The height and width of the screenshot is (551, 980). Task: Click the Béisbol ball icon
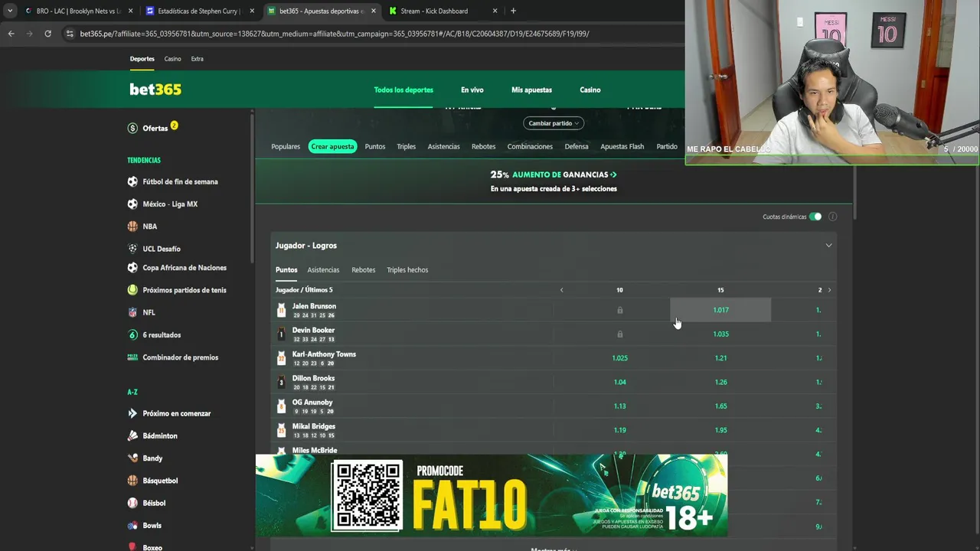click(132, 503)
